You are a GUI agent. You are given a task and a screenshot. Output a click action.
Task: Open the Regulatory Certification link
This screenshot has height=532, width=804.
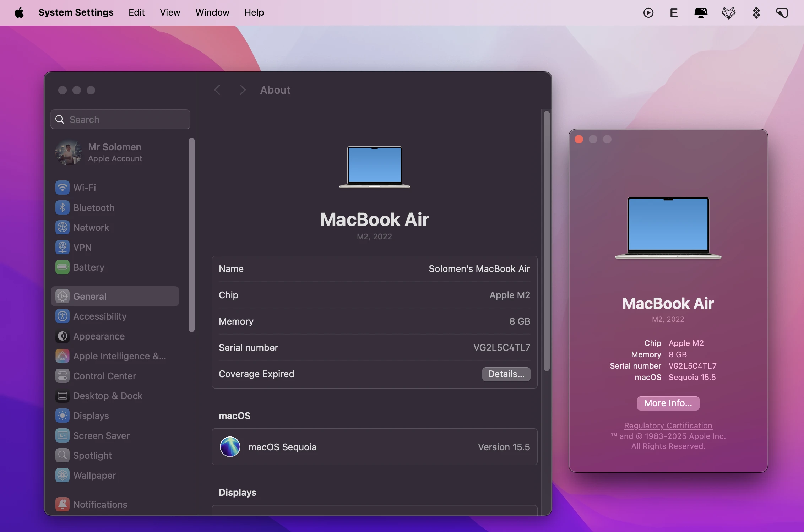[668, 425]
